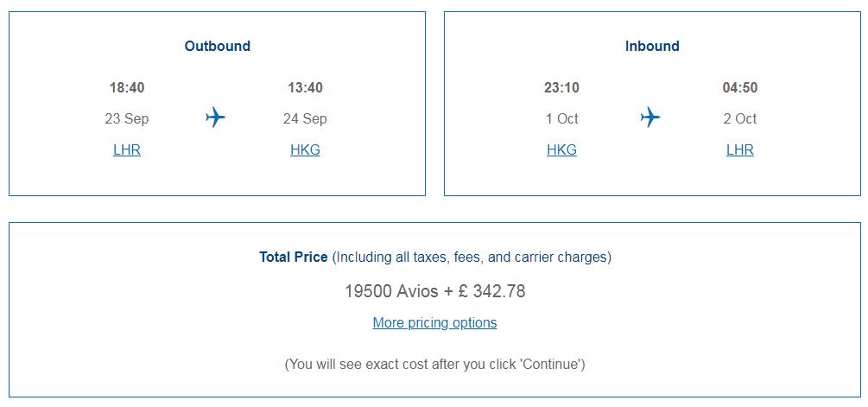Image resolution: width=868 pixels, height=407 pixels.
Task: Click the 24 Sep arrival date
Action: point(305,119)
